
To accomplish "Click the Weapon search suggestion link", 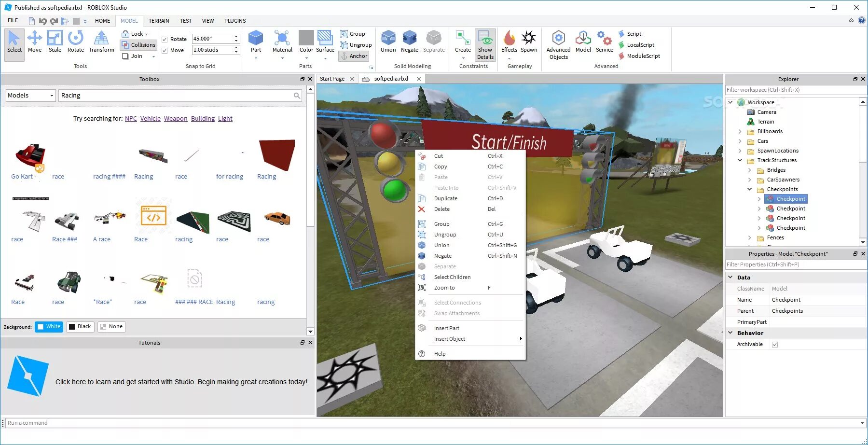I will 176,119.
